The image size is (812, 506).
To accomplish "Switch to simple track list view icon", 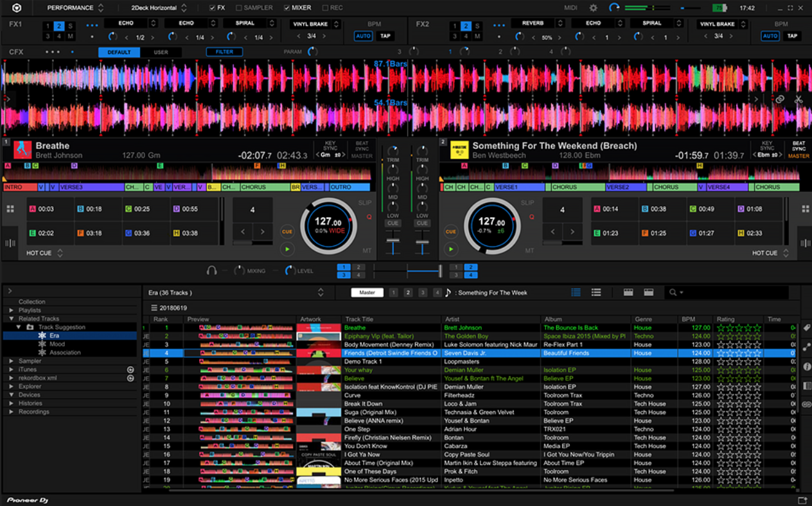I will 596,292.
